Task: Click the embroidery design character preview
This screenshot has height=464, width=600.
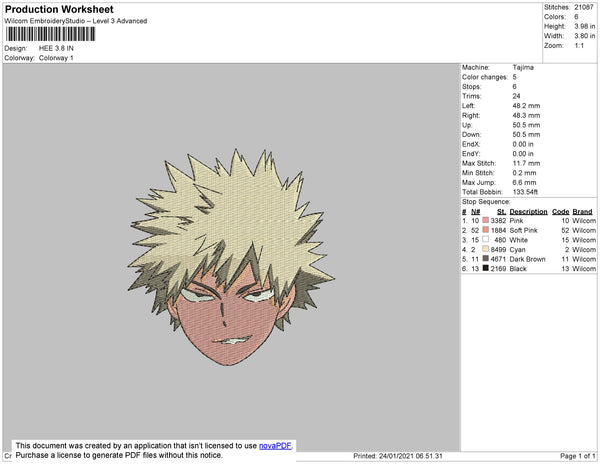Action: point(231,257)
